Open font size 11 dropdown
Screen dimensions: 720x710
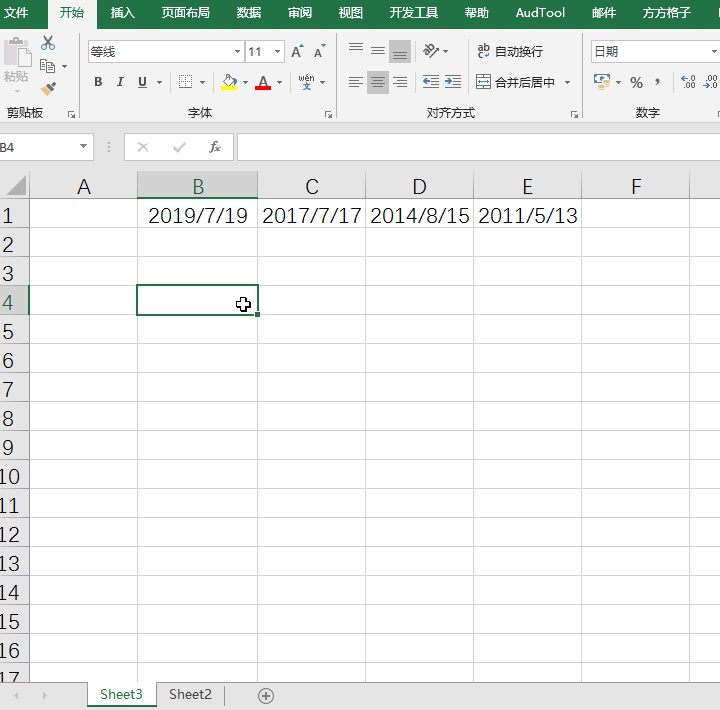coord(277,51)
